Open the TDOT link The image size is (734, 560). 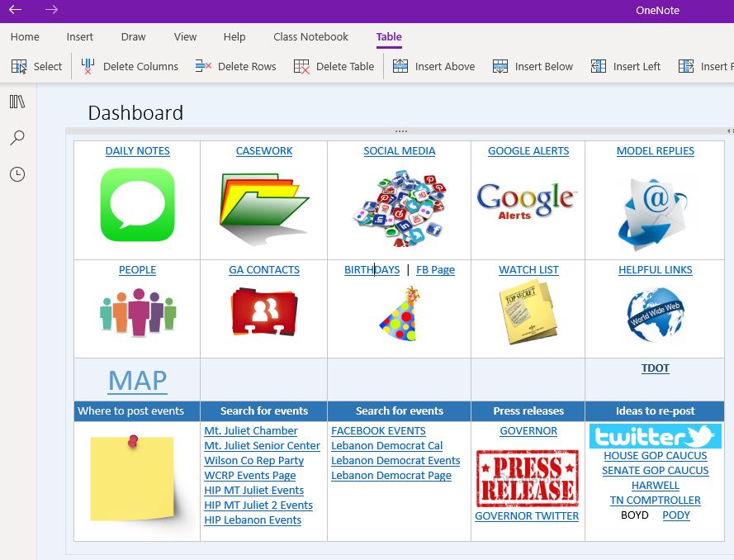pos(656,368)
